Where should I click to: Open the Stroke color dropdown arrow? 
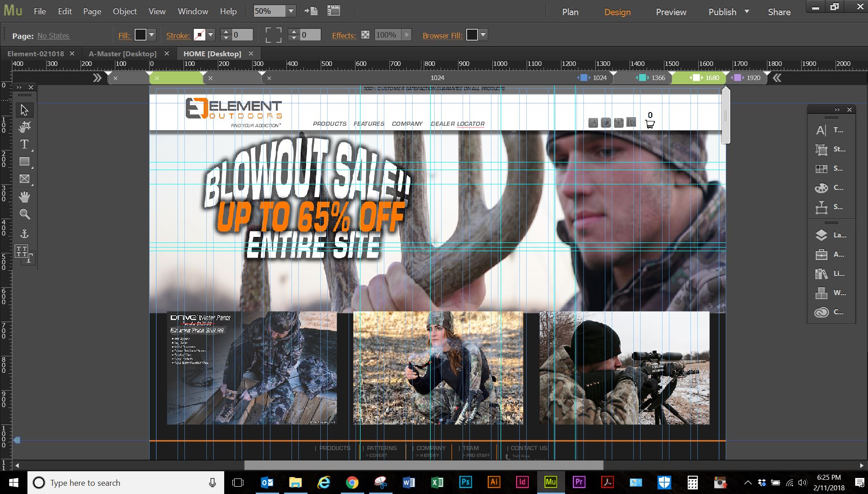211,35
